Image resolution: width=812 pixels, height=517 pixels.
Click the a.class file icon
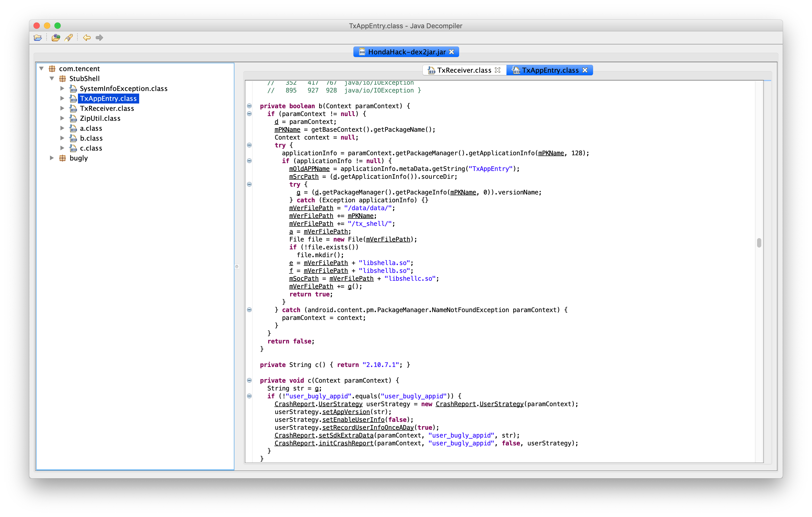tap(73, 128)
